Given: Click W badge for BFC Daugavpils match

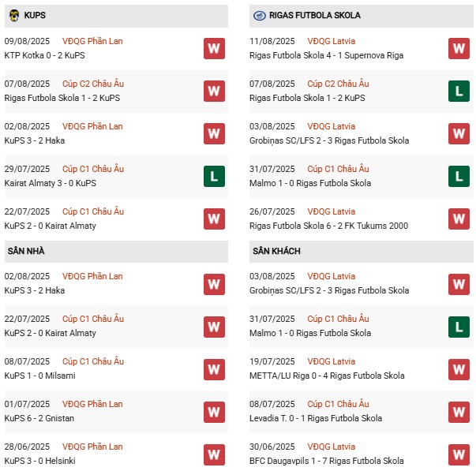Looking at the screenshot, I should point(459,454).
